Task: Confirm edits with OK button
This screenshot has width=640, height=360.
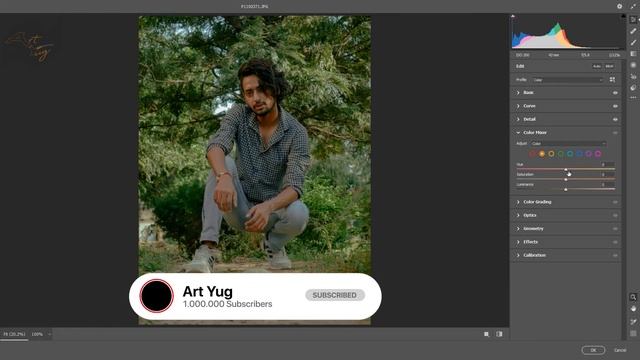Action: click(593, 350)
